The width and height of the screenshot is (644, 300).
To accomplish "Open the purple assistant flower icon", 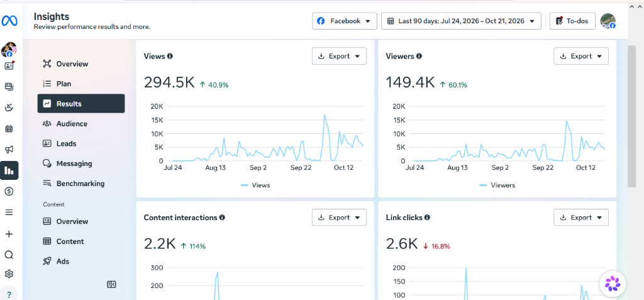I will (613, 284).
